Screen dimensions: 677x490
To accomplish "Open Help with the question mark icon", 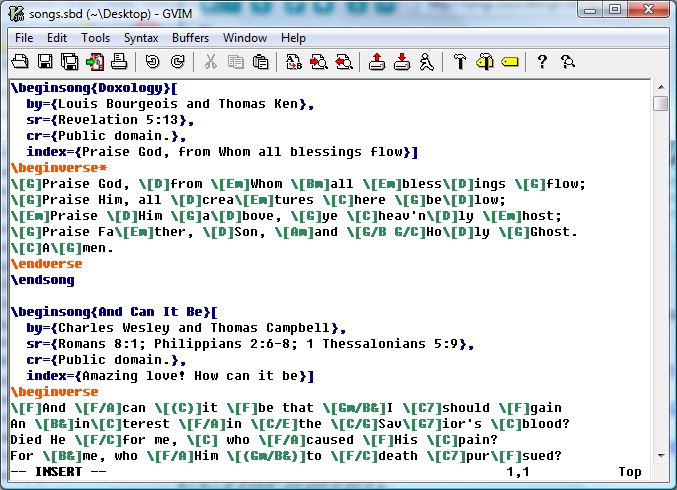I will tap(543, 62).
